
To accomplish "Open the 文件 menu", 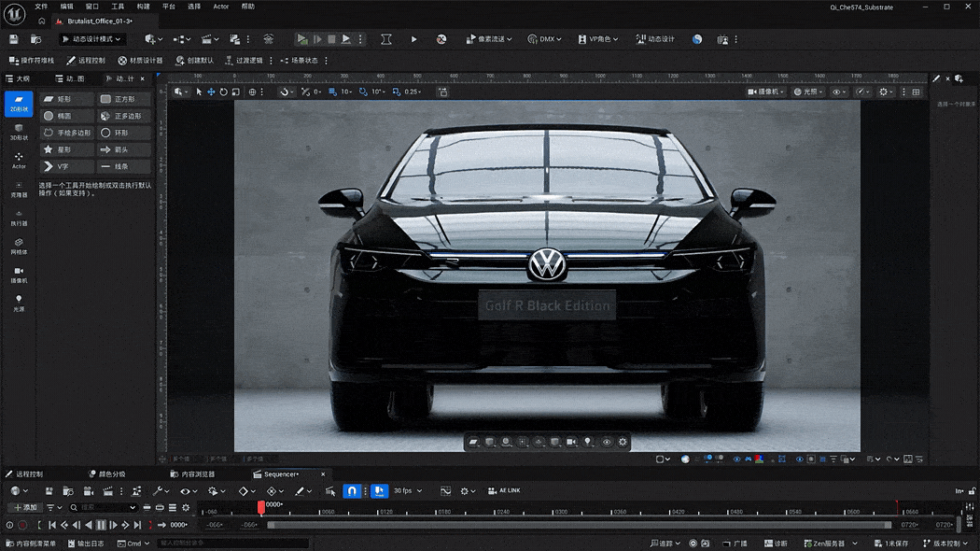I will (41, 7).
